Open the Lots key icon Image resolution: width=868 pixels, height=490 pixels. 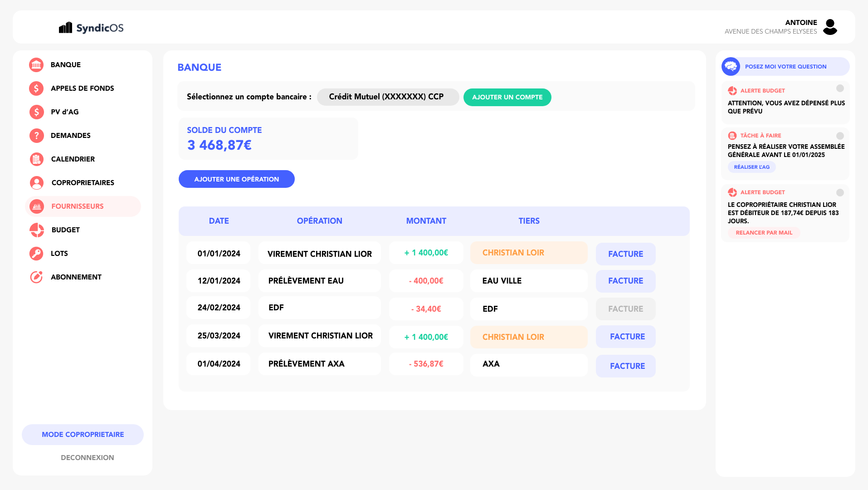(x=36, y=254)
